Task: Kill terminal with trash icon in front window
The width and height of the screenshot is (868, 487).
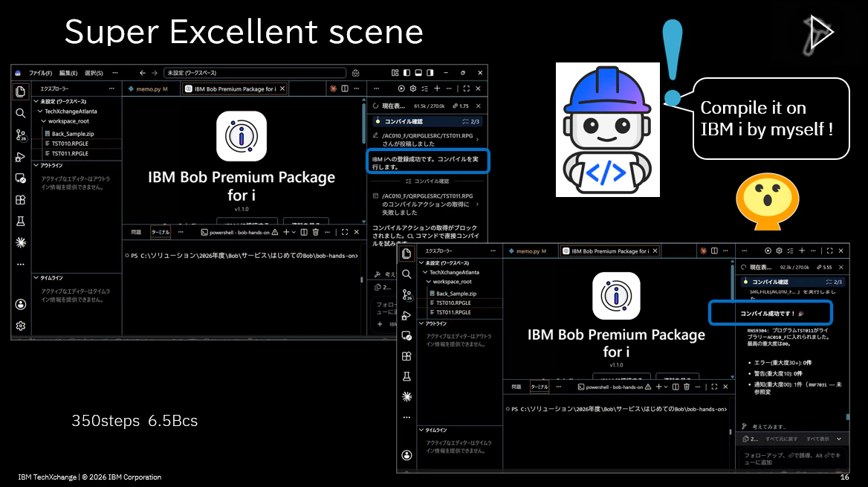Action: pos(687,387)
